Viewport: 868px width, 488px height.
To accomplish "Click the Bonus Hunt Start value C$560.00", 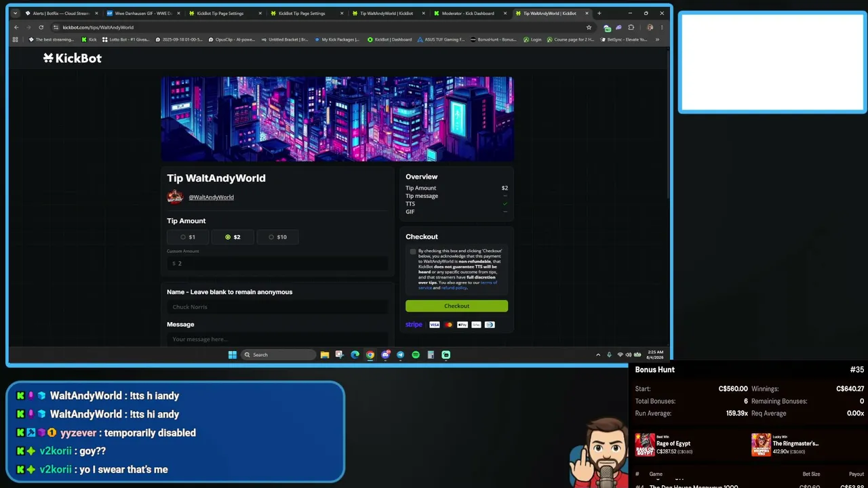I will [x=733, y=389].
